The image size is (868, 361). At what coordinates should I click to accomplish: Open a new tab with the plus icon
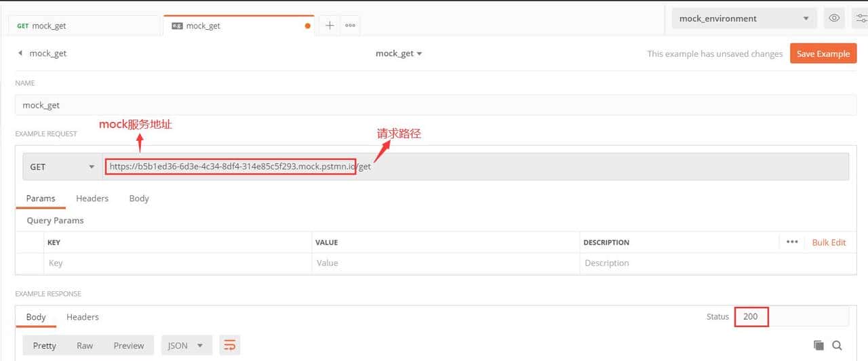[x=330, y=26]
